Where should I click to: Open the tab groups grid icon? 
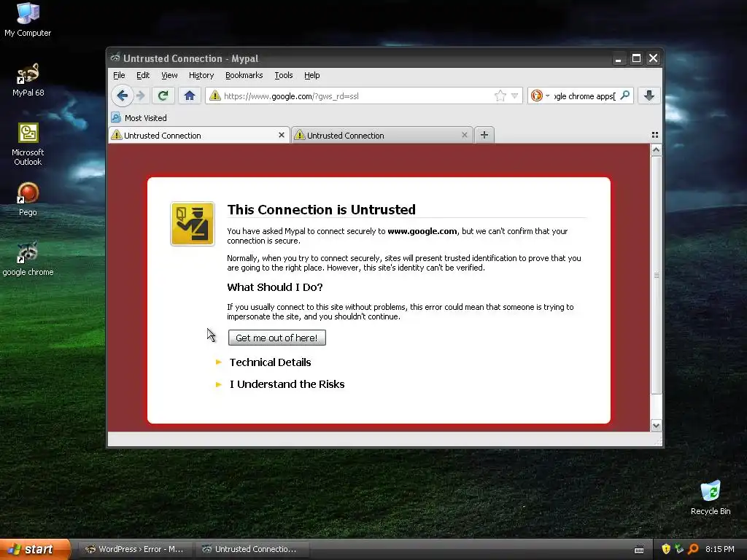655,135
